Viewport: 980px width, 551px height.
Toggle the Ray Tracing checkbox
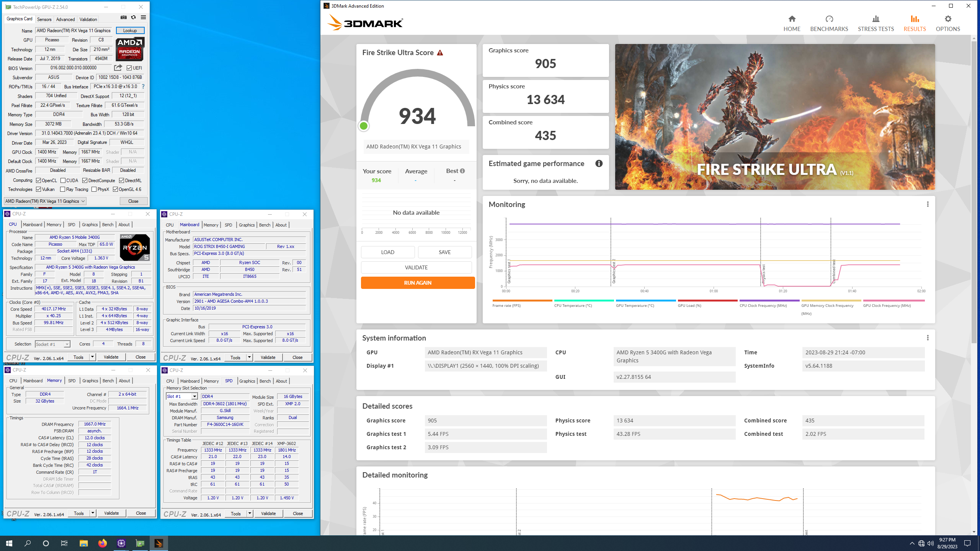click(x=63, y=189)
